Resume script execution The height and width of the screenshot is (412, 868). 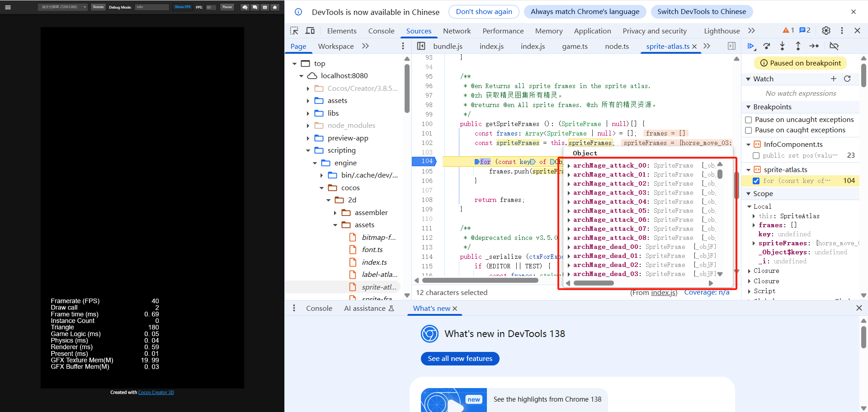tap(751, 46)
